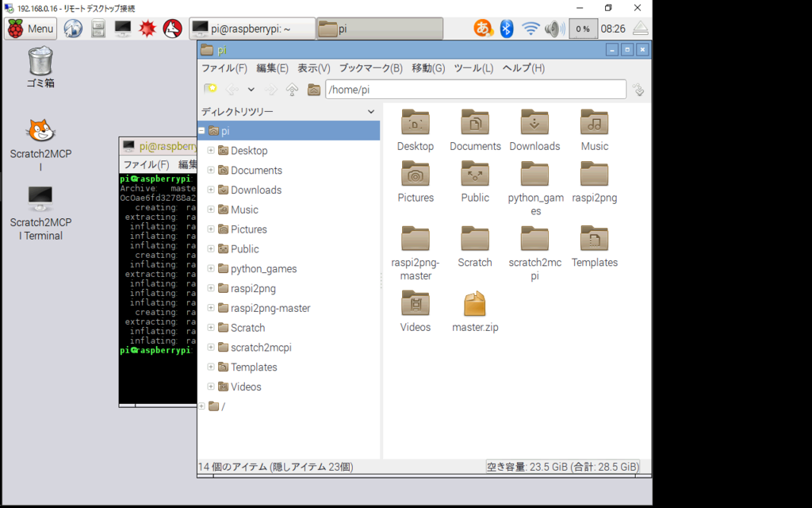812x508 pixels.
Task: Click the home folder toolbar icon
Action: click(x=314, y=90)
